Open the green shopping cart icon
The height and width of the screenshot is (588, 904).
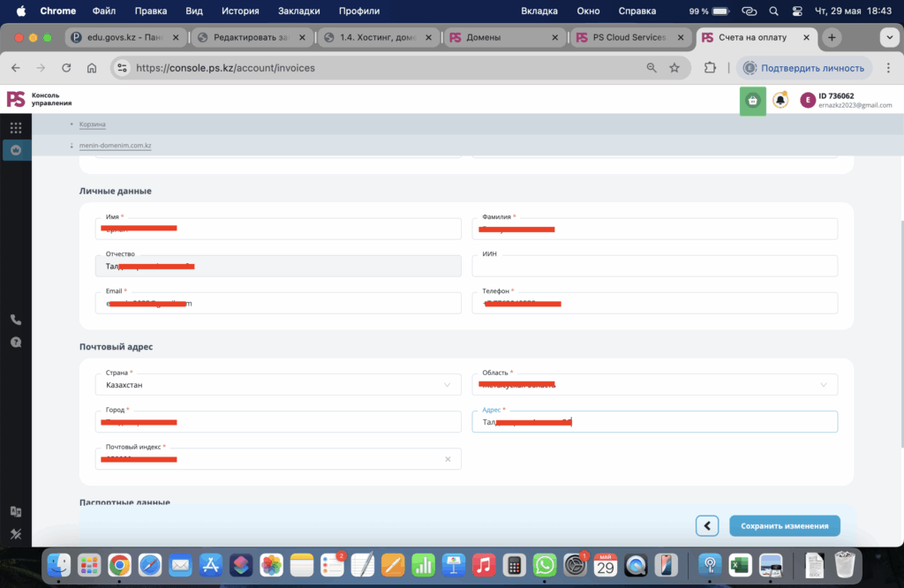click(x=752, y=101)
